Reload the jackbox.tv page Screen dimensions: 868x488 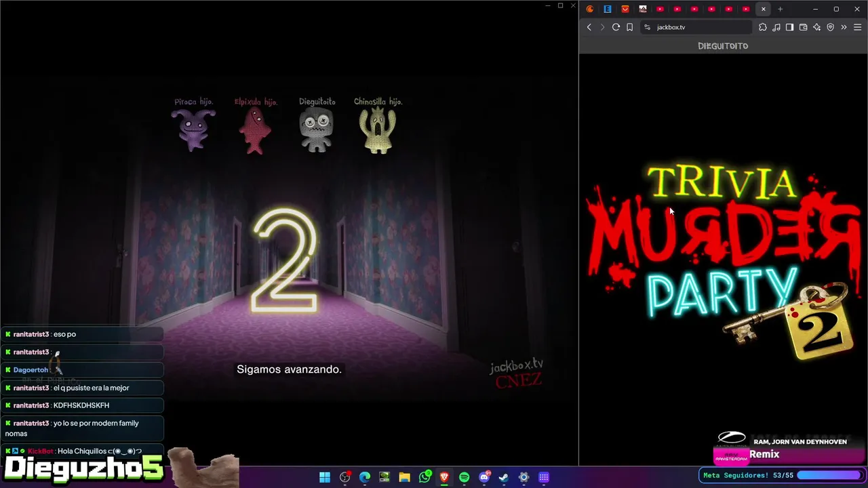click(616, 27)
